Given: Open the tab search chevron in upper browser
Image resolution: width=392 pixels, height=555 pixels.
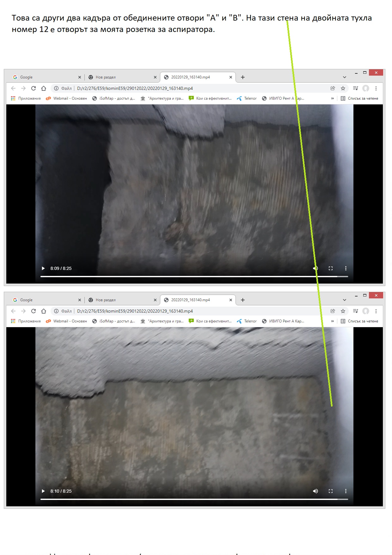Looking at the screenshot, I should 345,77.
